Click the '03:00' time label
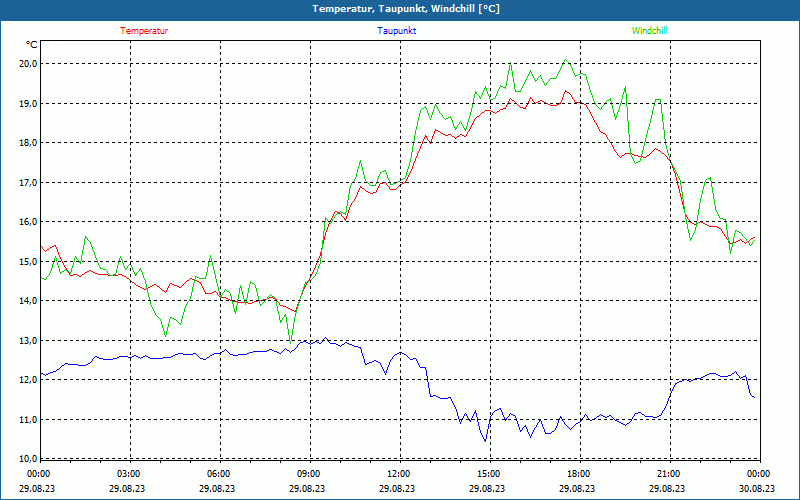Viewport: 800px width, 500px height. pyautogui.click(x=128, y=474)
